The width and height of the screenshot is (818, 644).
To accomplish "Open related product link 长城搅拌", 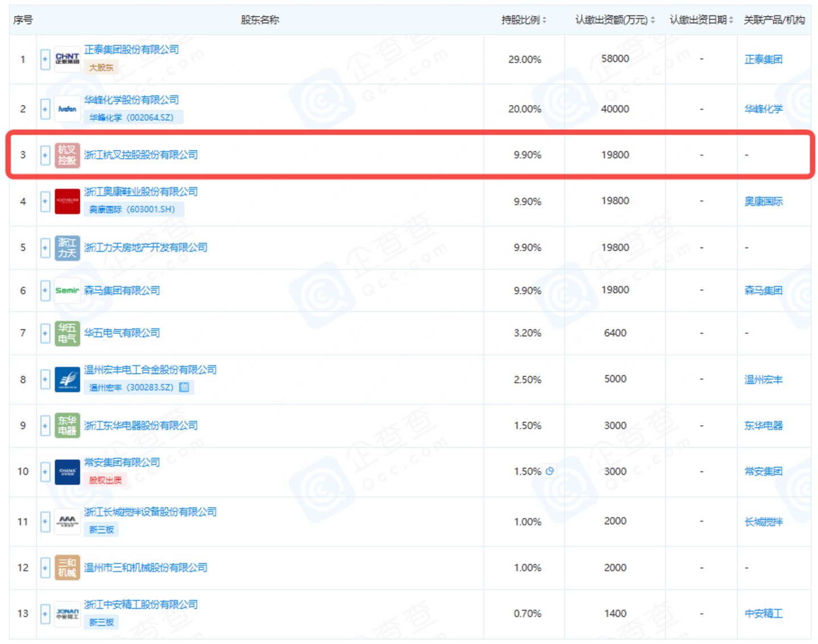I will pyautogui.click(x=763, y=522).
